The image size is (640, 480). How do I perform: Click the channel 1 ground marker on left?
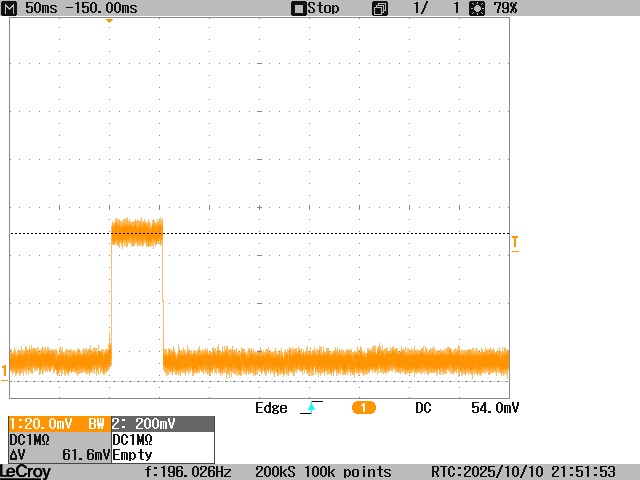click(4, 373)
